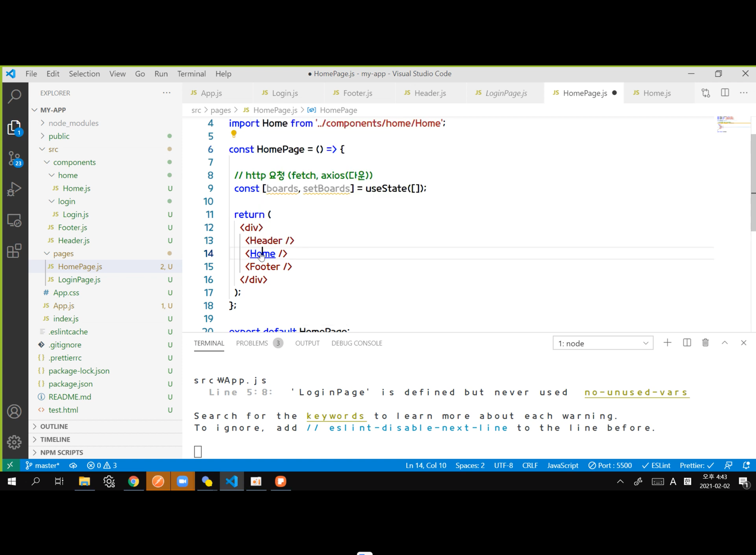756x555 pixels.
Task: Open the Terminal menu
Action: pos(192,74)
